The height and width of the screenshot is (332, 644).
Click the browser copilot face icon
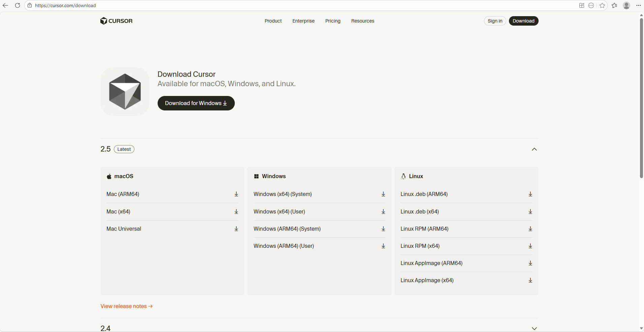(591, 5)
